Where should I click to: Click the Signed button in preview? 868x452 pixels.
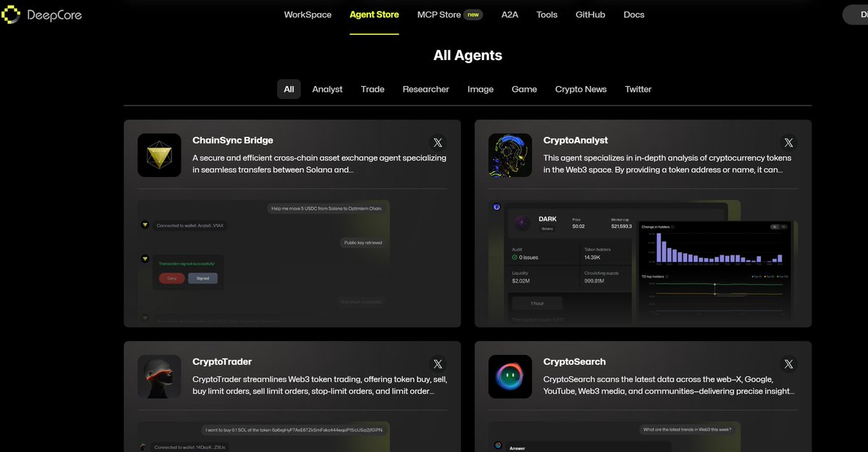pos(203,278)
